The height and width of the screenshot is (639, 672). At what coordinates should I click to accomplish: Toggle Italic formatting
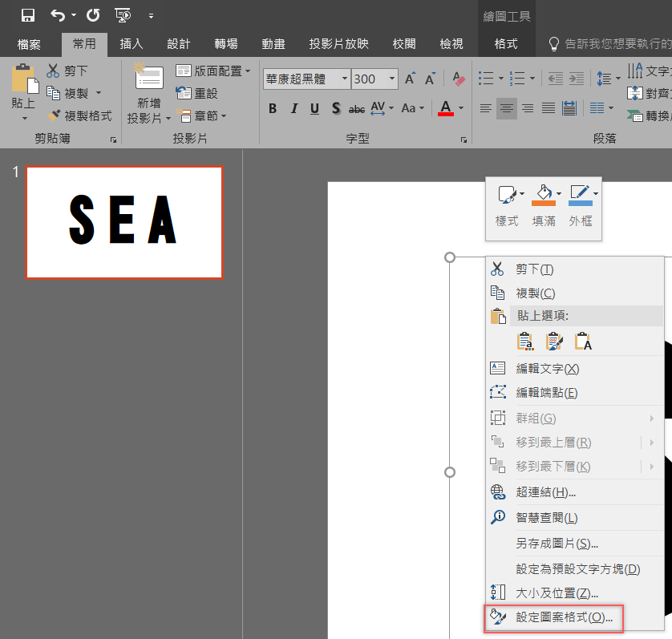click(x=293, y=109)
